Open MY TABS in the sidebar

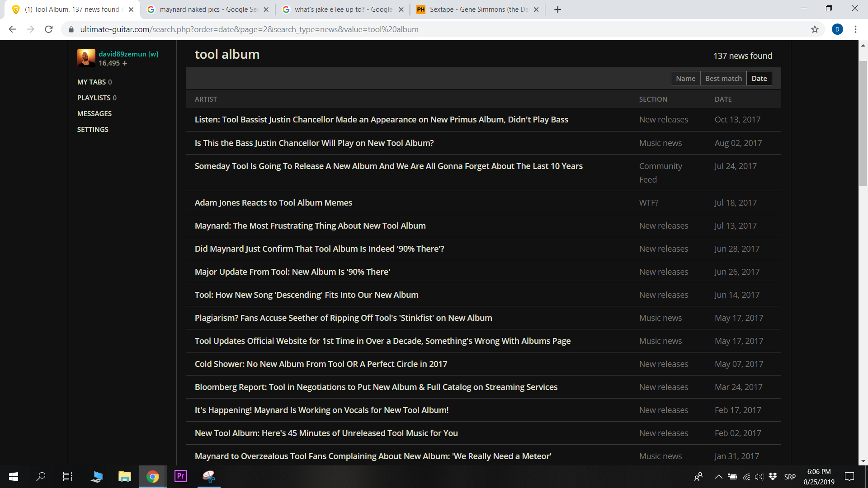94,82
